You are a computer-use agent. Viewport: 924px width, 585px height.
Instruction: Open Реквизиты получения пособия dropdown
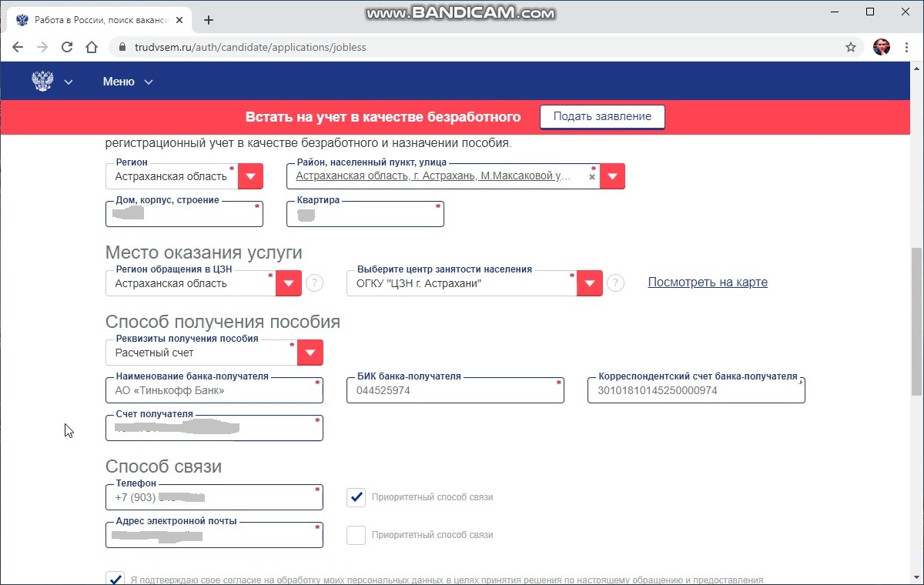(310, 353)
